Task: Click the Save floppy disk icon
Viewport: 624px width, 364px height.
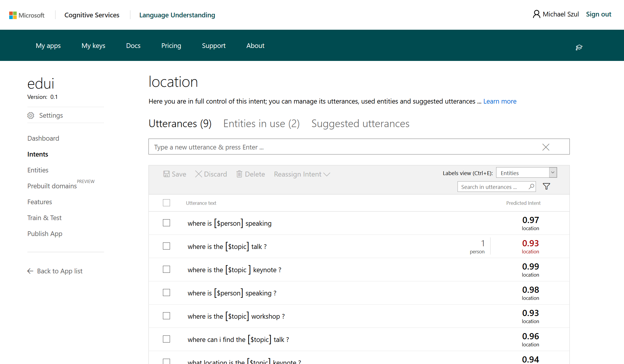Action: pyautogui.click(x=166, y=174)
